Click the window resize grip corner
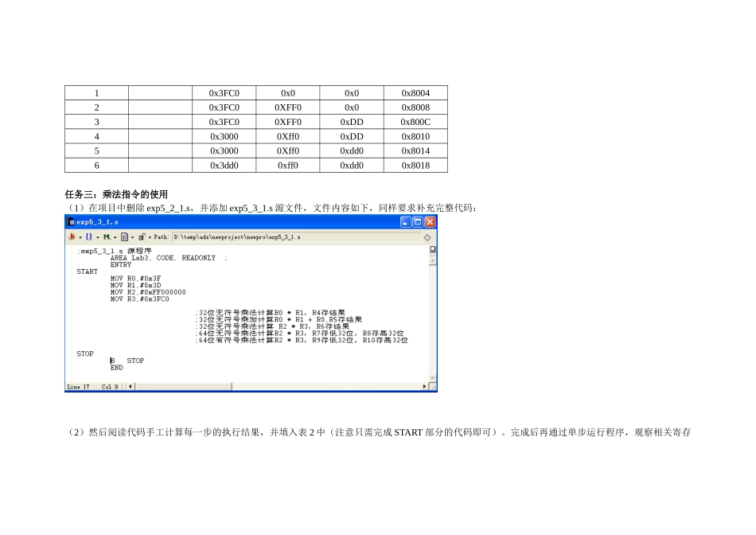Viewport: 756px width, 535px height. tap(432, 386)
